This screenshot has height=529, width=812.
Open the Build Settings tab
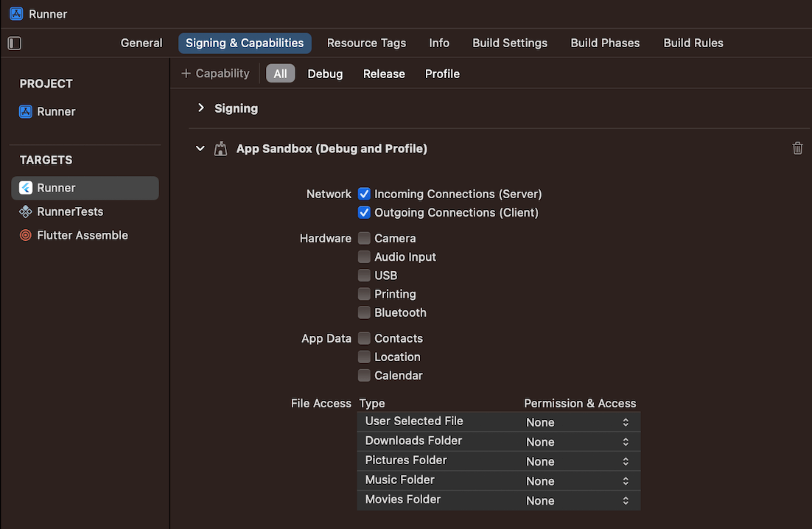510,43
